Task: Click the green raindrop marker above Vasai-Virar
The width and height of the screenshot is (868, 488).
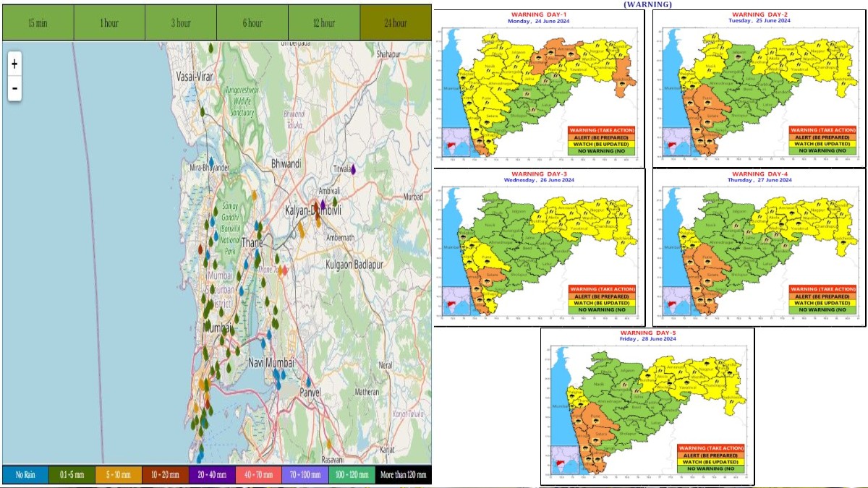Action: coord(210,48)
